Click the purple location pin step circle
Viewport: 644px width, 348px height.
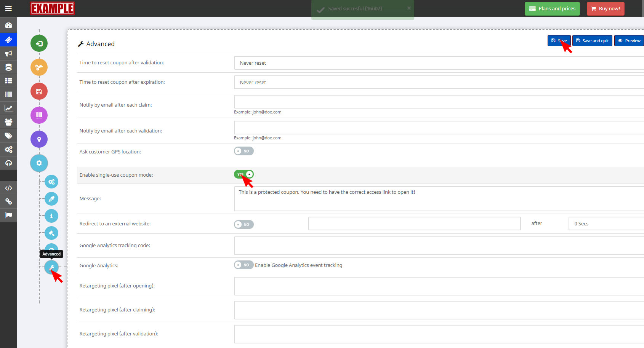(x=39, y=139)
